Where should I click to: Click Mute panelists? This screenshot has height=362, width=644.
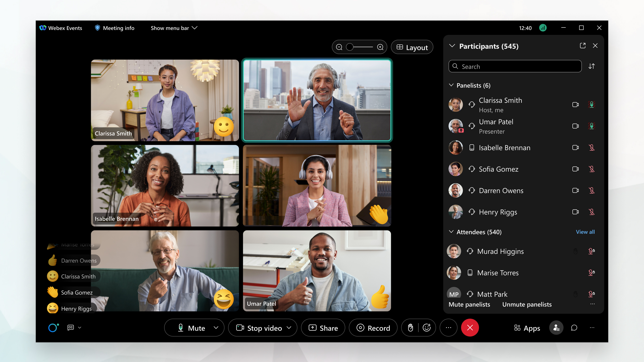point(469,305)
